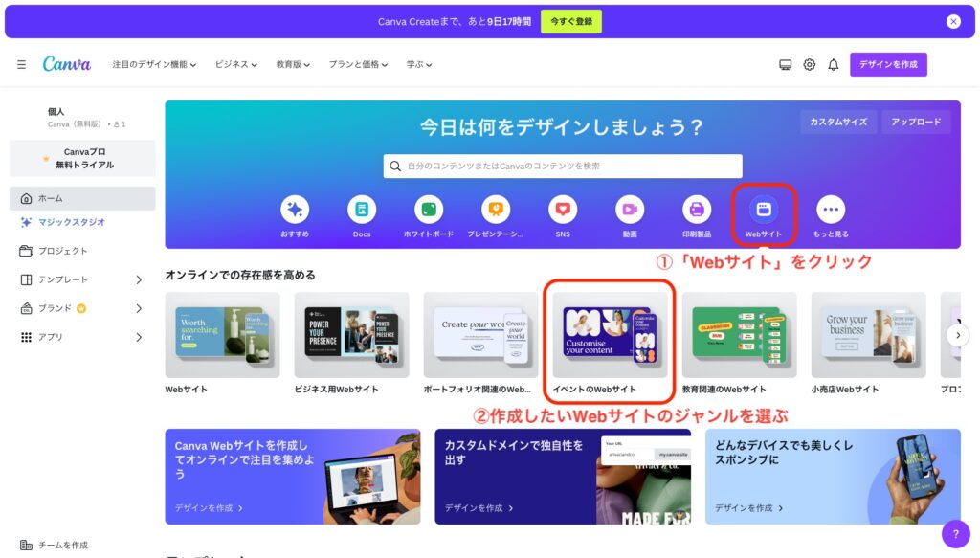Expand the テンプレート submenu arrow
This screenshot has height=558, width=980.
[x=139, y=279]
